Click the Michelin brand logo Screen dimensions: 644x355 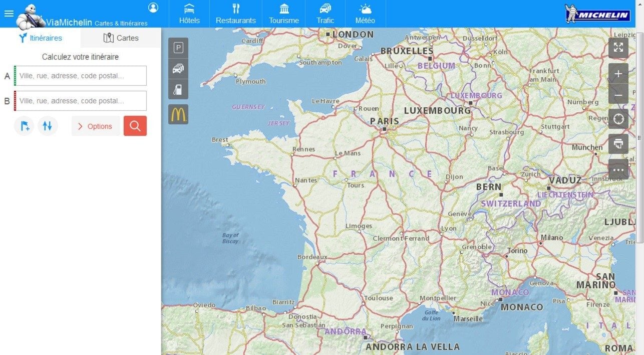597,14
